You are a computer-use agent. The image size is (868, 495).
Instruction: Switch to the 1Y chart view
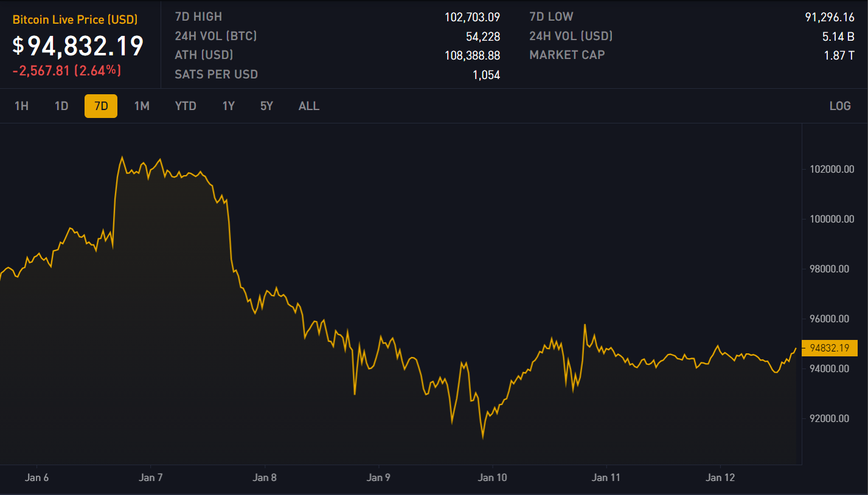pyautogui.click(x=229, y=106)
